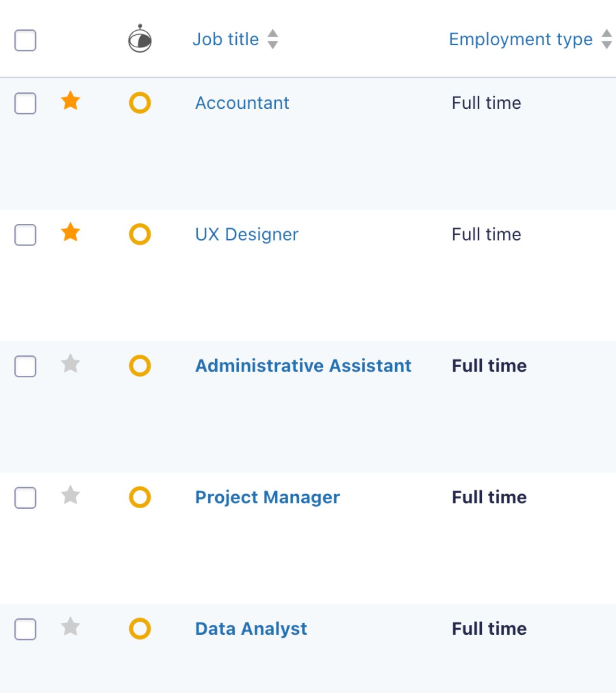Click the star icon beside UX Designer
Screen dimensions: 616x693
click(71, 234)
